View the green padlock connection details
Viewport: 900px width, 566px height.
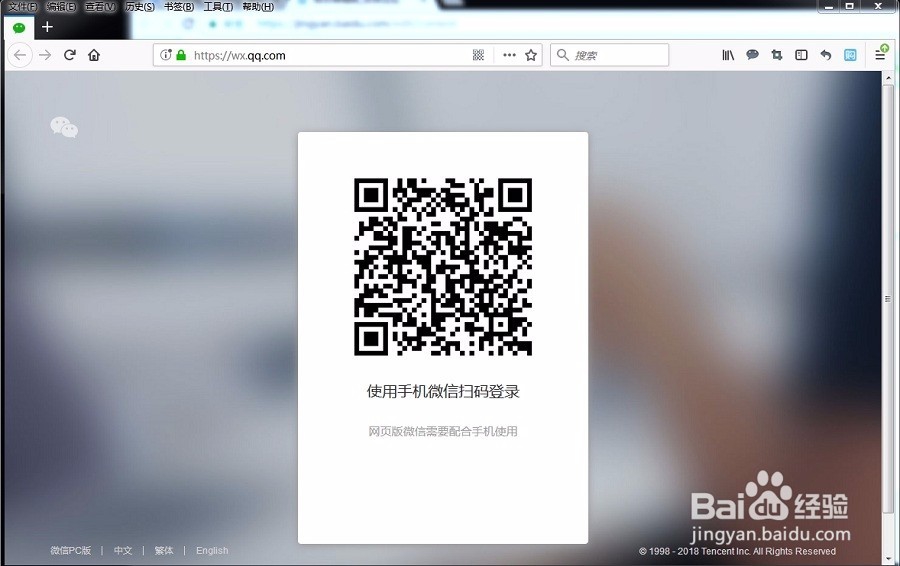[x=181, y=55]
